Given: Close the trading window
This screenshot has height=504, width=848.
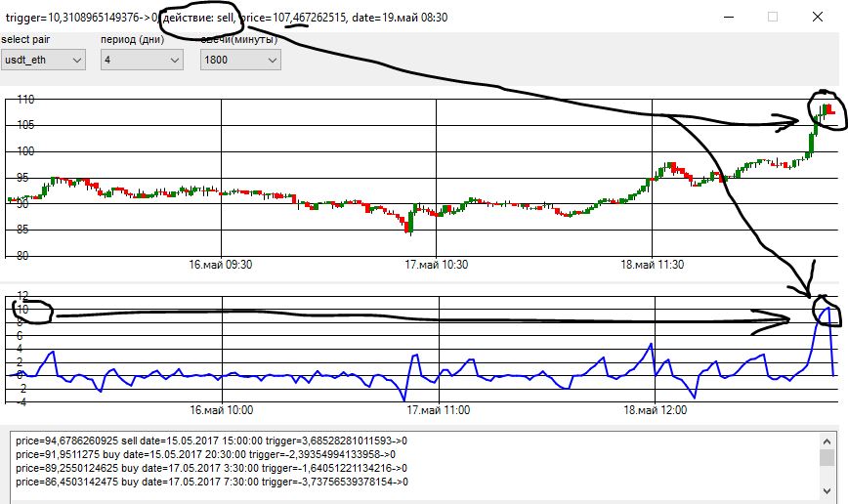Looking at the screenshot, I should pyautogui.click(x=817, y=17).
